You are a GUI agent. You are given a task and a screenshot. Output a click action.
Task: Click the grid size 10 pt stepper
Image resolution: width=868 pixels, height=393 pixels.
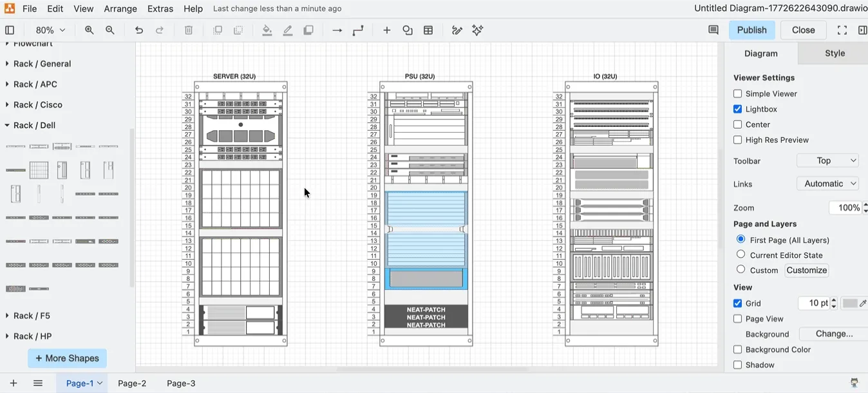tap(835, 303)
